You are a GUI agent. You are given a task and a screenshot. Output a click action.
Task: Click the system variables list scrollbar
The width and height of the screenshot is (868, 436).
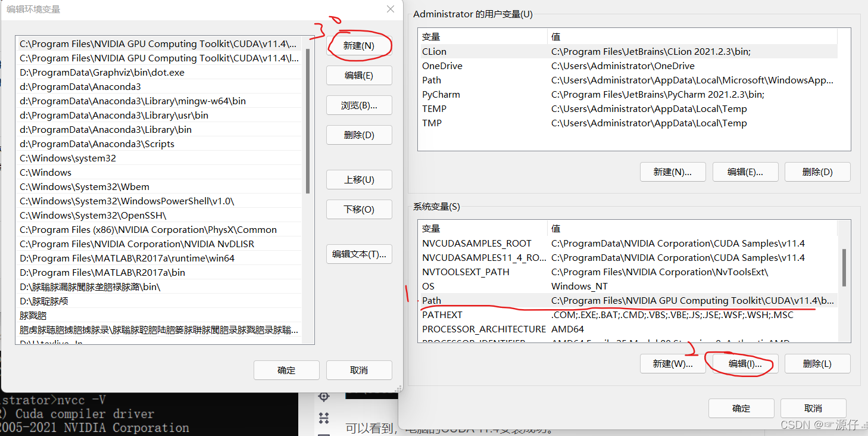(x=844, y=267)
